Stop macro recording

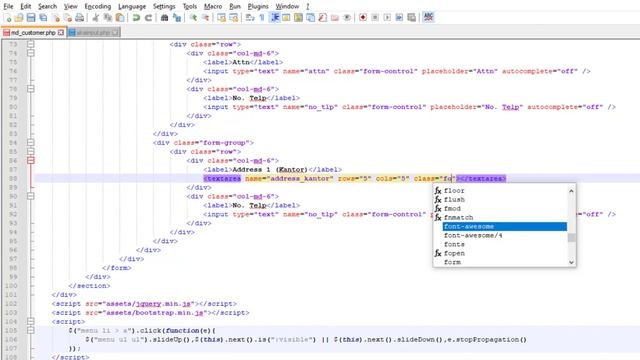pos(375,18)
